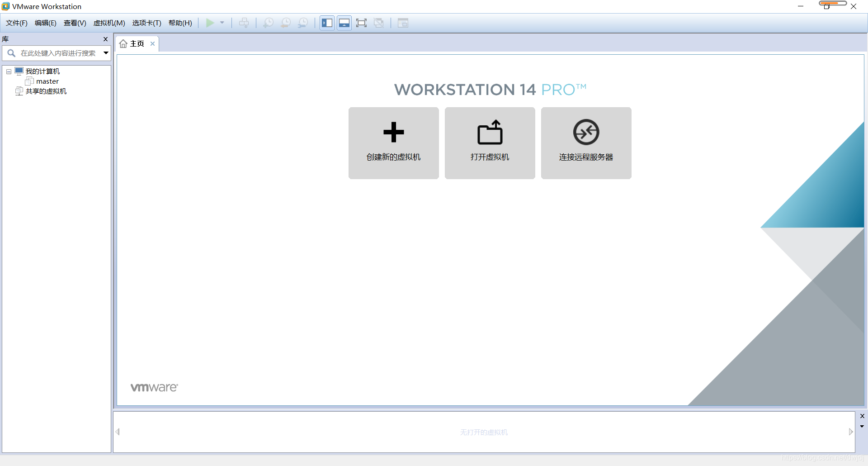Image resolution: width=868 pixels, height=466 pixels.
Task: Close the VMware Workstation window
Action: (x=854, y=6)
